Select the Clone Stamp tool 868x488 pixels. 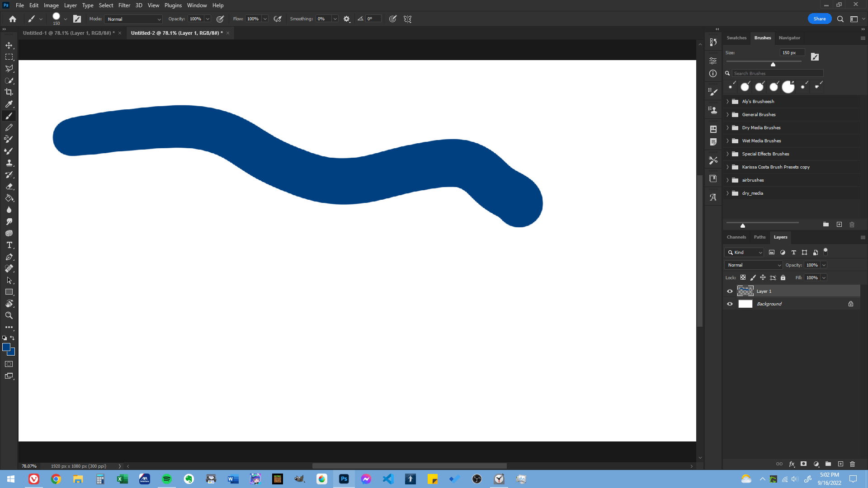[x=9, y=163]
